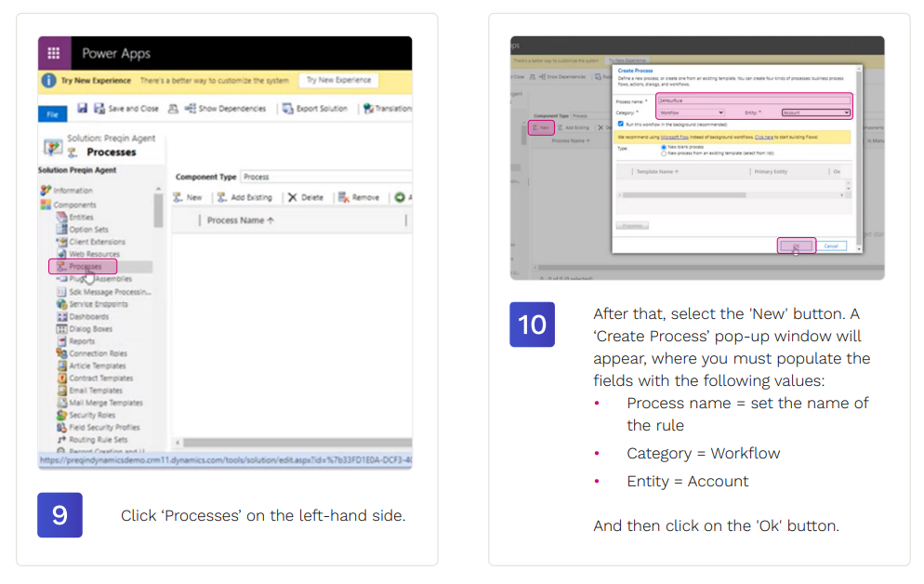This screenshot has width=924, height=584.
Task: Select Entities in the solution tree
Action: point(75,218)
